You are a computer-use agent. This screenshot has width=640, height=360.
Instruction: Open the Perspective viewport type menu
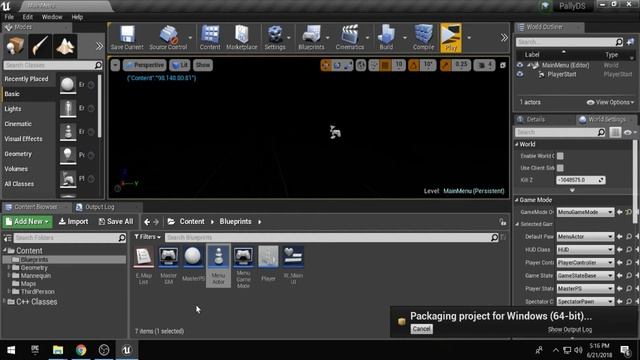pyautogui.click(x=145, y=65)
